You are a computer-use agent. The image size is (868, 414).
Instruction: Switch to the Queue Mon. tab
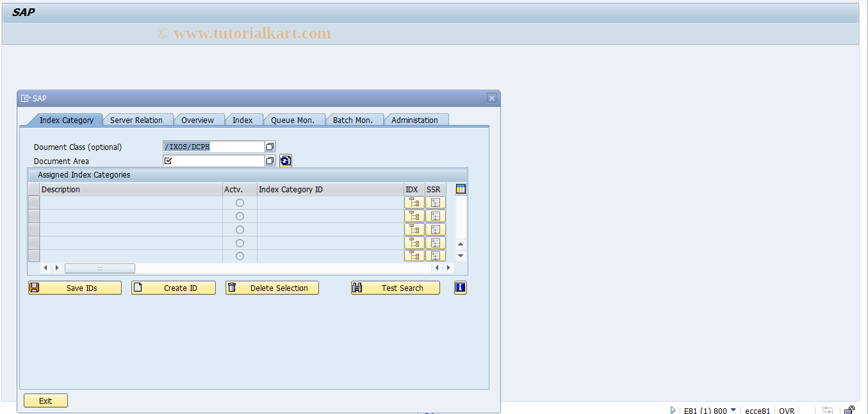point(293,119)
